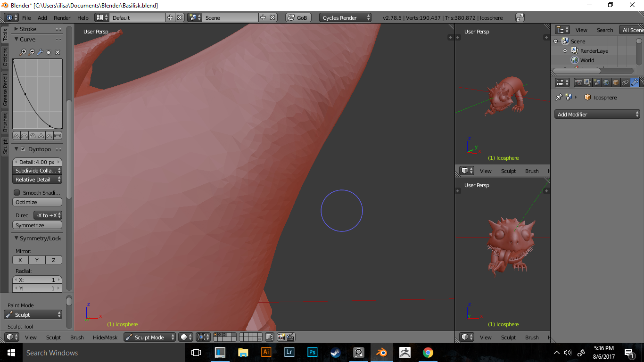
Task: Open Subdivide Collapse refine method dropdown
Action: tap(37, 170)
